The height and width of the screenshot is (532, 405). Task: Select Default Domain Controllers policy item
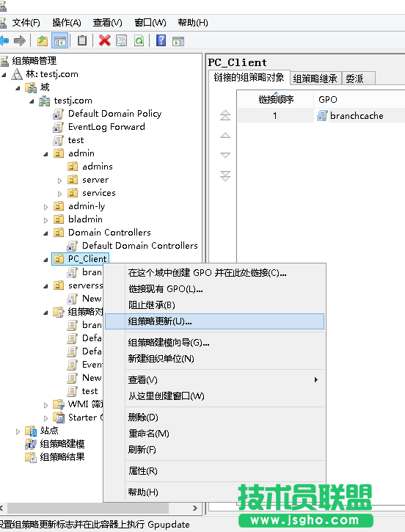coord(139,246)
